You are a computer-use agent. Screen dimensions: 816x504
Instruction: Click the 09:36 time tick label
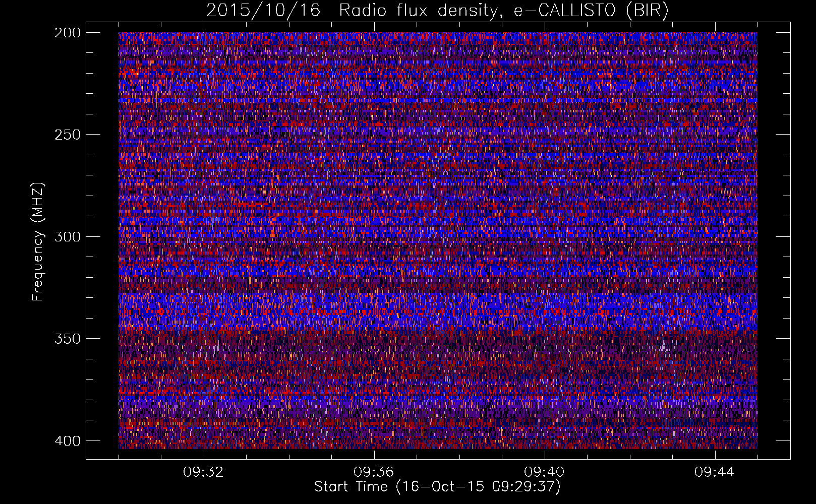374,472
